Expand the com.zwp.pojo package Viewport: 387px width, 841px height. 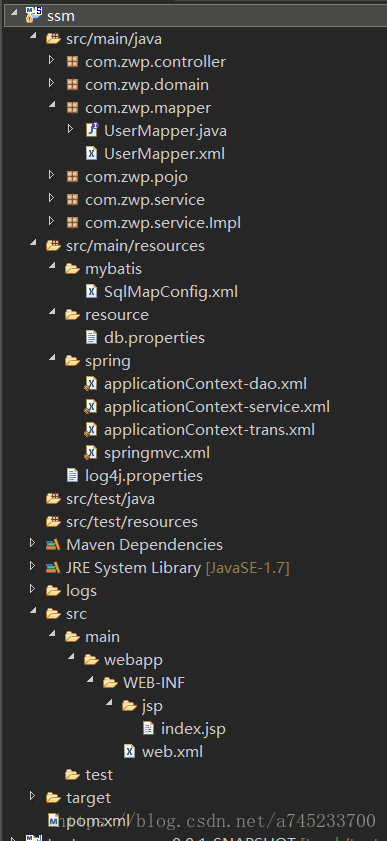(51, 175)
